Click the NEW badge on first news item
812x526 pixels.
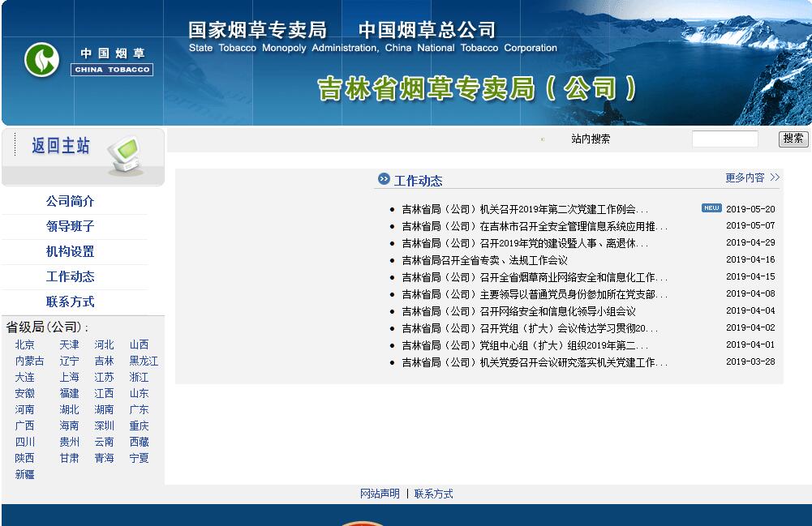(x=711, y=208)
